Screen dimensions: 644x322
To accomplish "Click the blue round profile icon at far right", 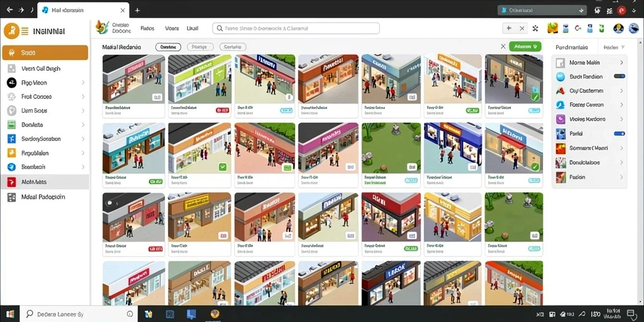I will [x=634, y=28].
